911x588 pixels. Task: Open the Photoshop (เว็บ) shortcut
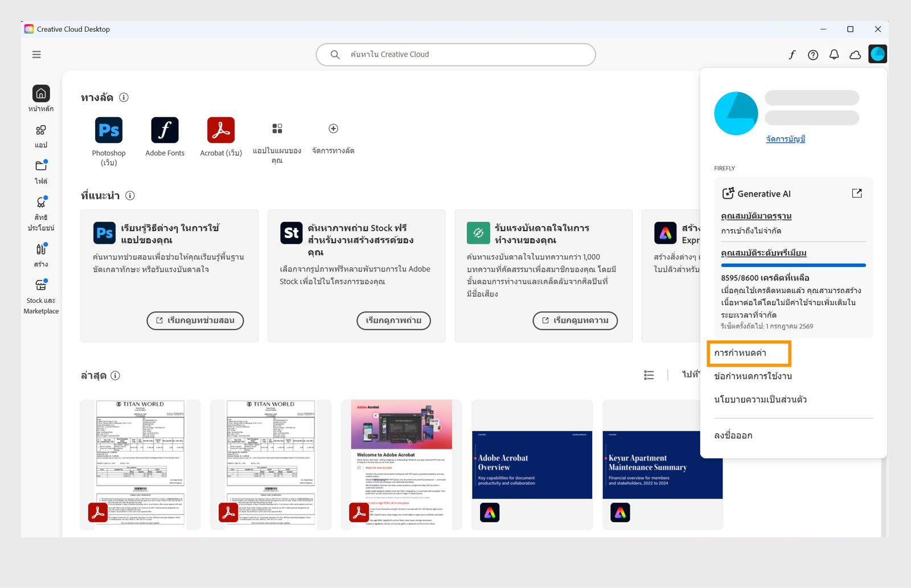pyautogui.click(x=109, y=130)
